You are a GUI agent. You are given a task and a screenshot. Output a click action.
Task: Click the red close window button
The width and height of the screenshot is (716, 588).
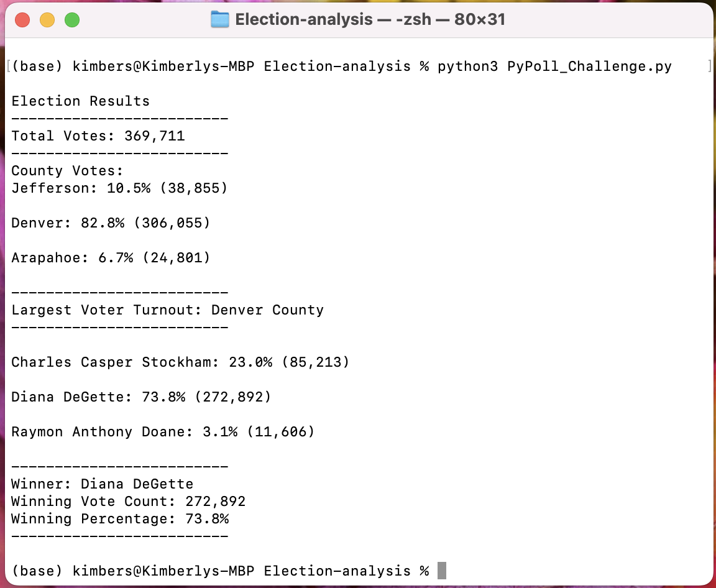(22, 20)
